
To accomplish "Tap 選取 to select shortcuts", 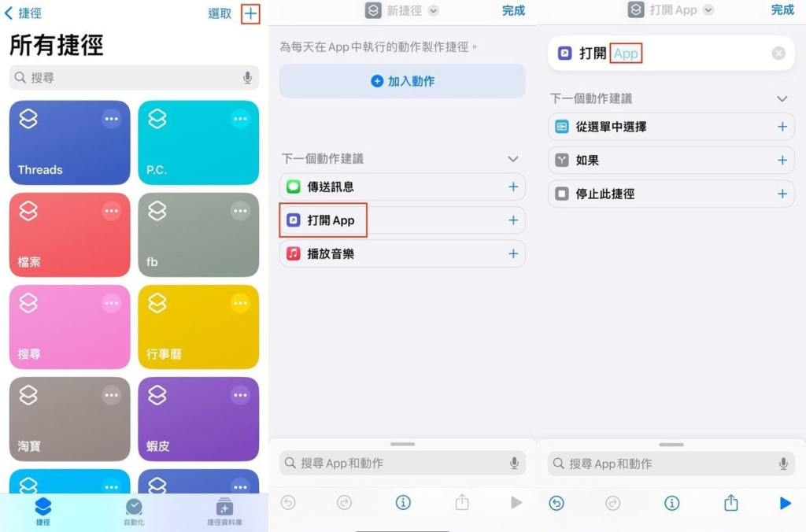I will point(220,13).
